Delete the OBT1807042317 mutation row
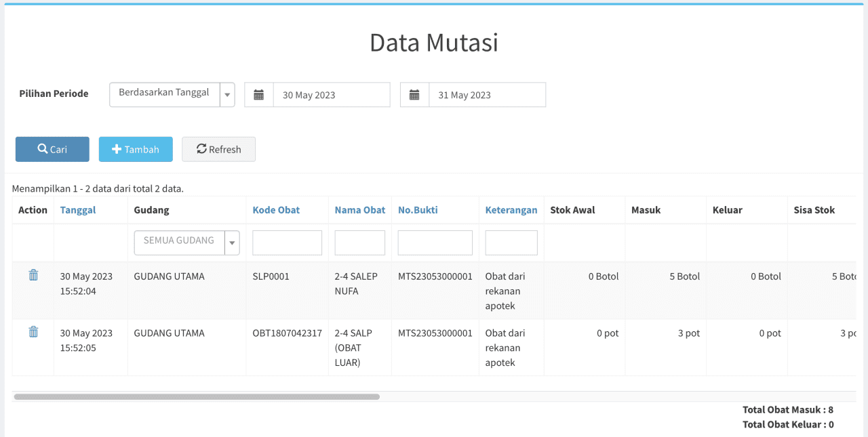Screen dimensions: 868x437 coord(33,332)
